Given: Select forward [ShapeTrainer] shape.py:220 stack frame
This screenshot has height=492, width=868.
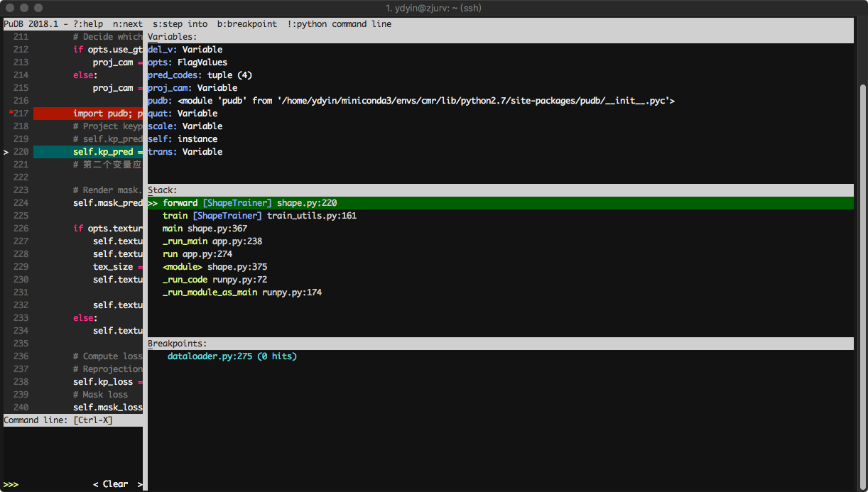Looking at the screenshot, I should point(501,203).
